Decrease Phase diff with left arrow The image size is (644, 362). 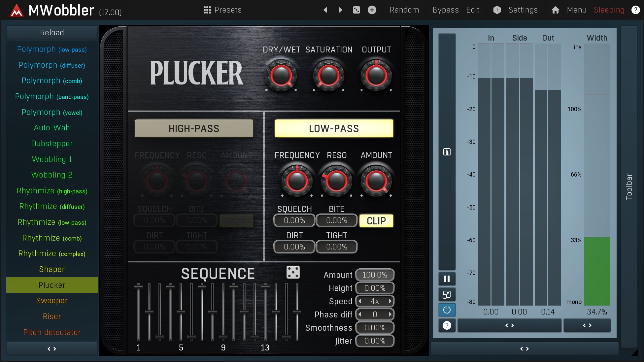pyautogui.click(x=360, y=314)
